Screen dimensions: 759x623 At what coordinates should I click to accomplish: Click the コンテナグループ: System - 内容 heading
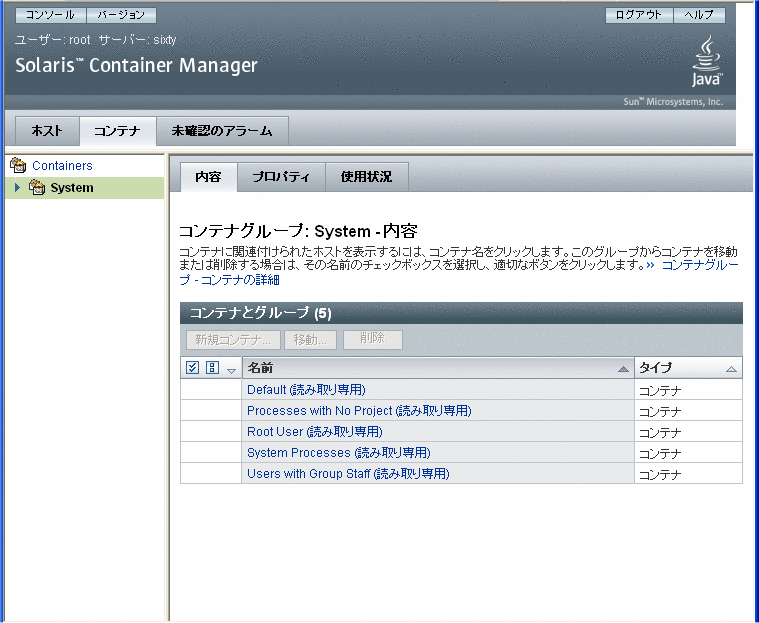point(298,231)
